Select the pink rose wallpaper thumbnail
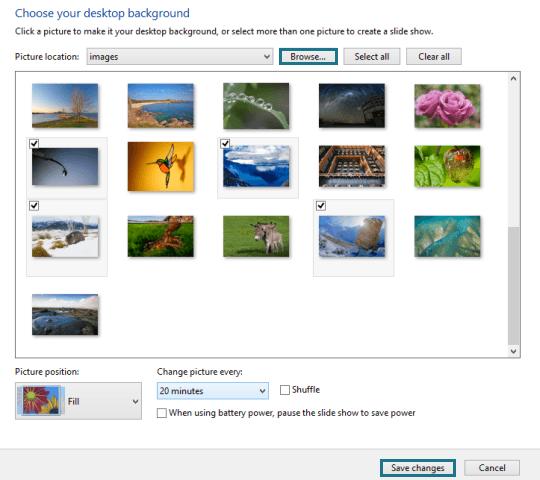 (447, 106)
